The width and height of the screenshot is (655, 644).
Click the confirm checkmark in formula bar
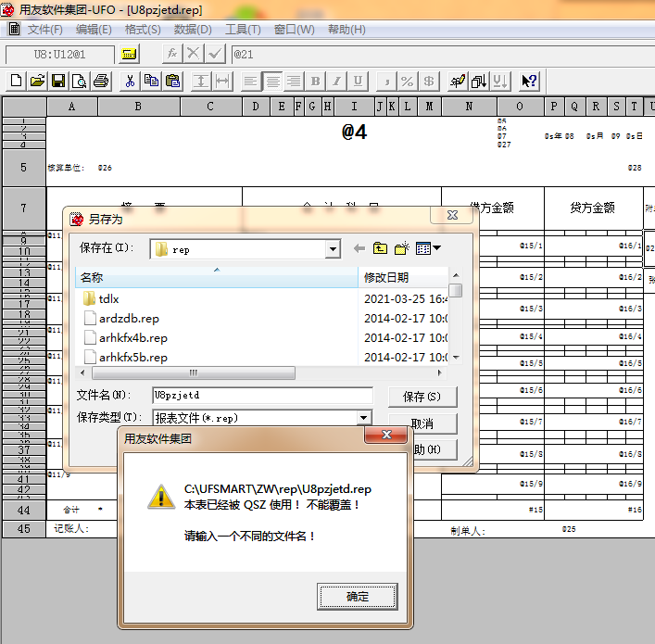point(215,54)
